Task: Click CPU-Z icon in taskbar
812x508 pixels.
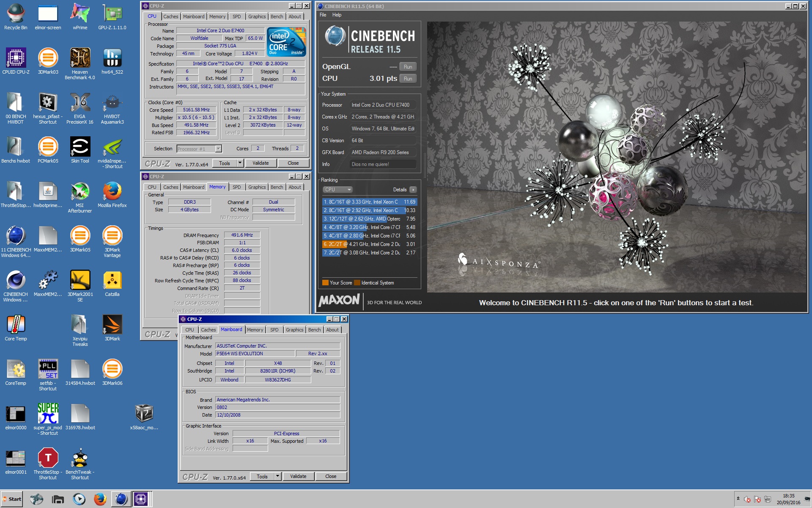Action: (x=141, y=499)
